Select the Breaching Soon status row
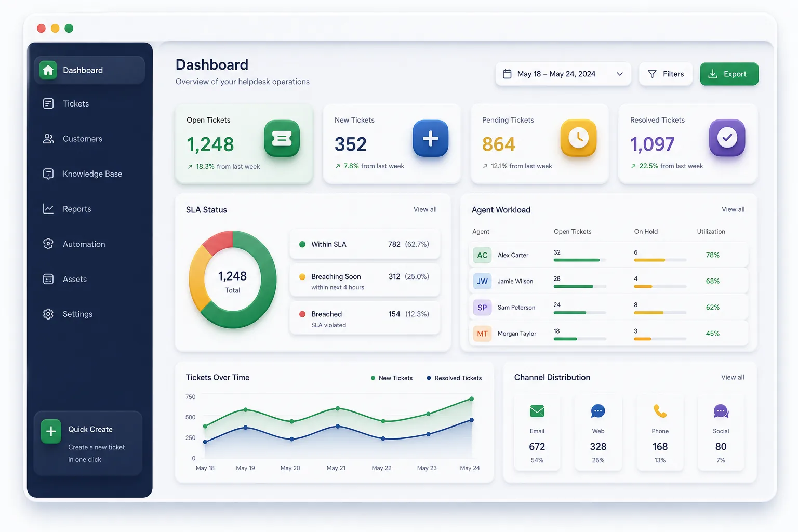 [x=365, y=281]
